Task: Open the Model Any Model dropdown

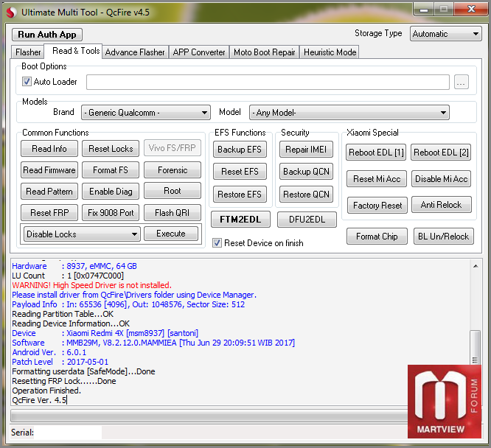Action: [x=349, y=113]
